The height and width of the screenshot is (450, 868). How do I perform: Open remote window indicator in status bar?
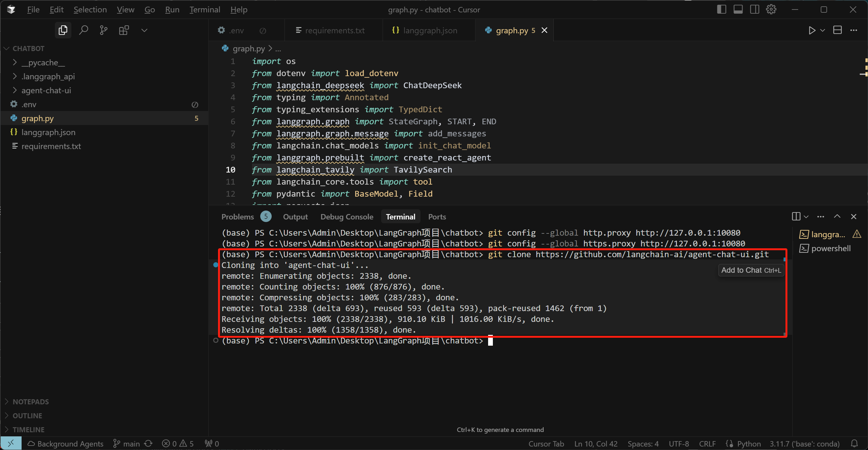[11, 444]
